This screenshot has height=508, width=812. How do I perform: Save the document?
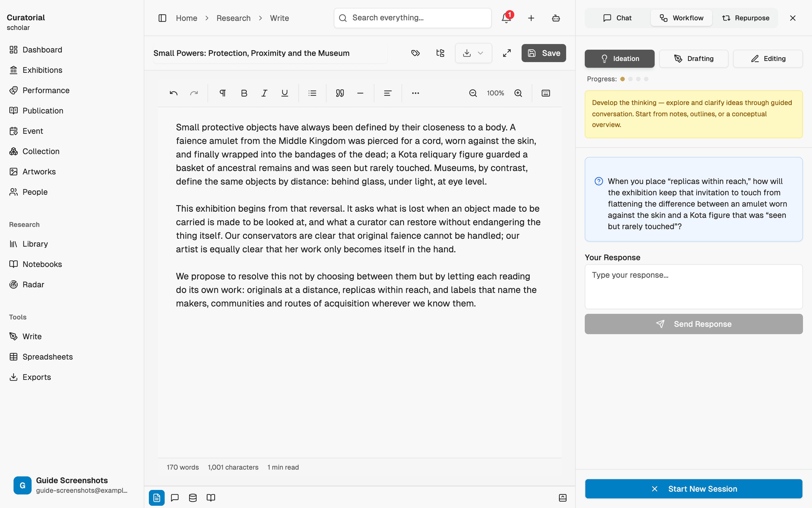coord(544,53)
